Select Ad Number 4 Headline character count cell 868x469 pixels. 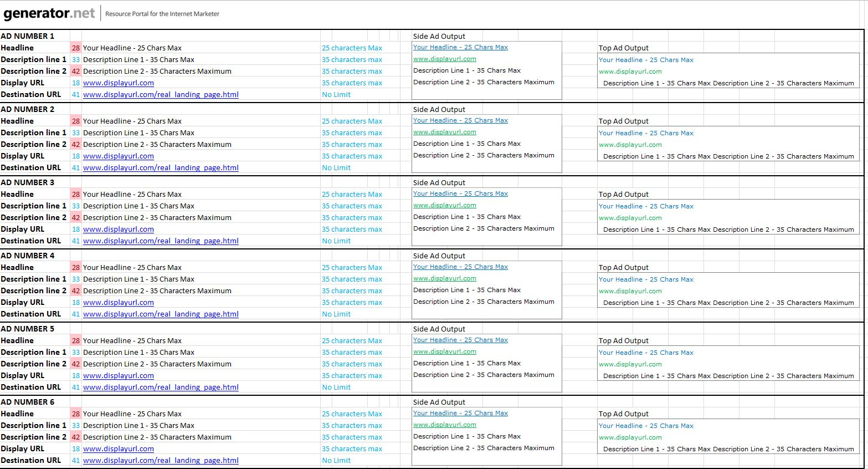click(76, 267)
